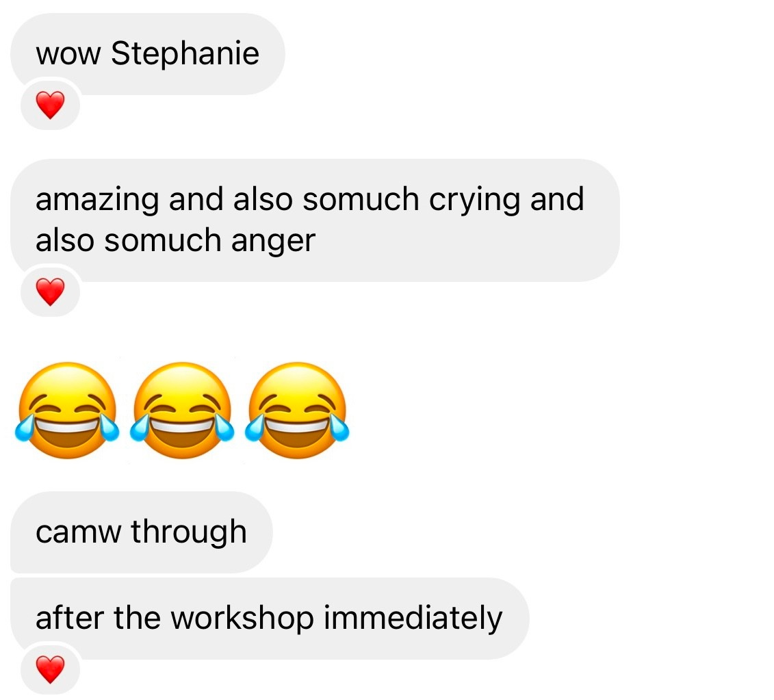Click the word "amazing" in second message
The image size is (774, 700).
[x=97, y=200]
